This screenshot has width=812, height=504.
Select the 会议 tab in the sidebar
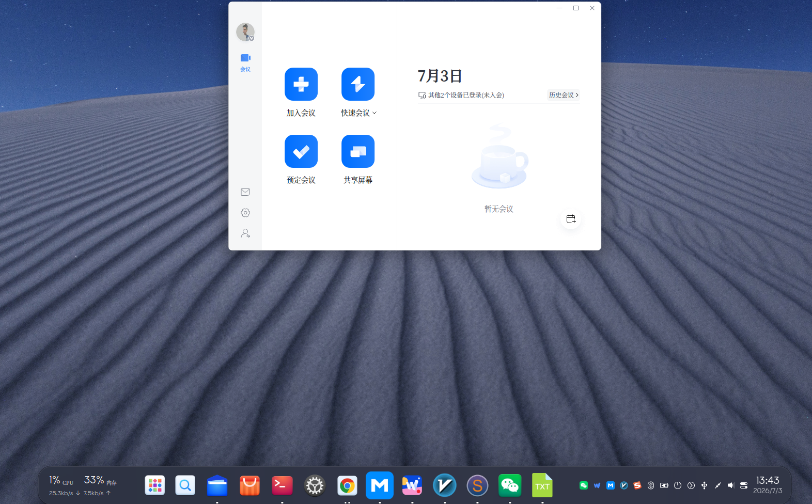(x=245, y=62)
